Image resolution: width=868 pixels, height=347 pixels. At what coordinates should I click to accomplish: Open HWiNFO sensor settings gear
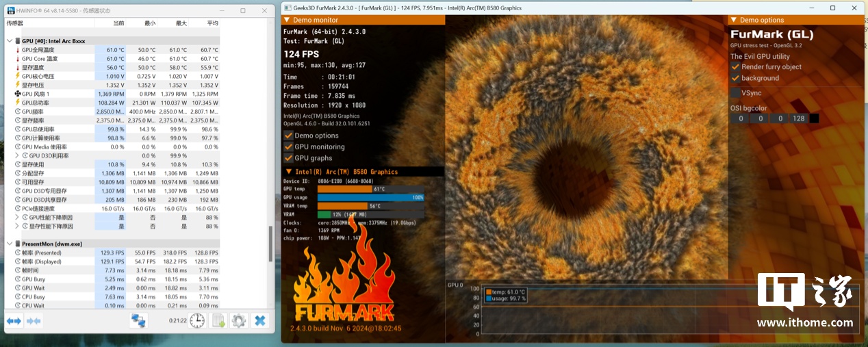(x=238, y=320)
